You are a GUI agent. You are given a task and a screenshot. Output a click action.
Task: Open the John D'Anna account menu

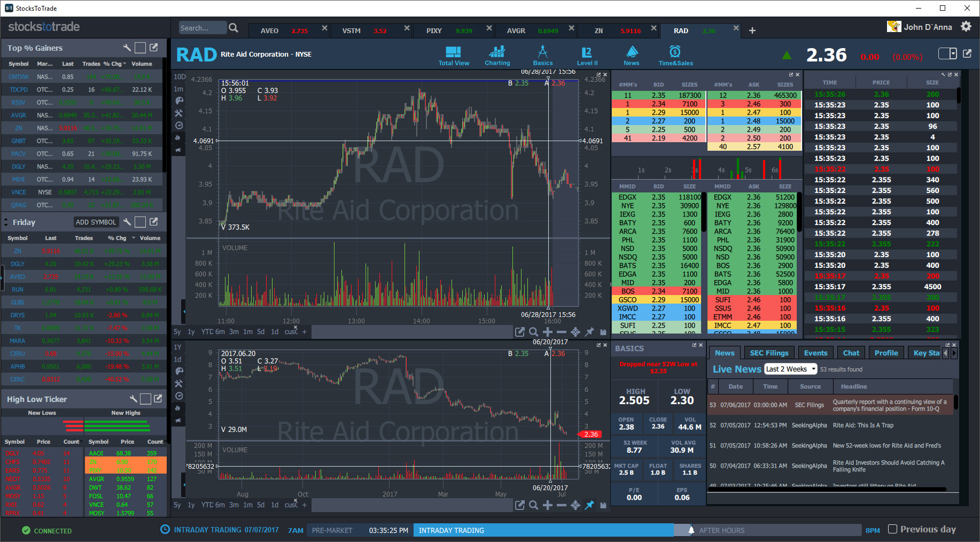click(x=920, y=27)
